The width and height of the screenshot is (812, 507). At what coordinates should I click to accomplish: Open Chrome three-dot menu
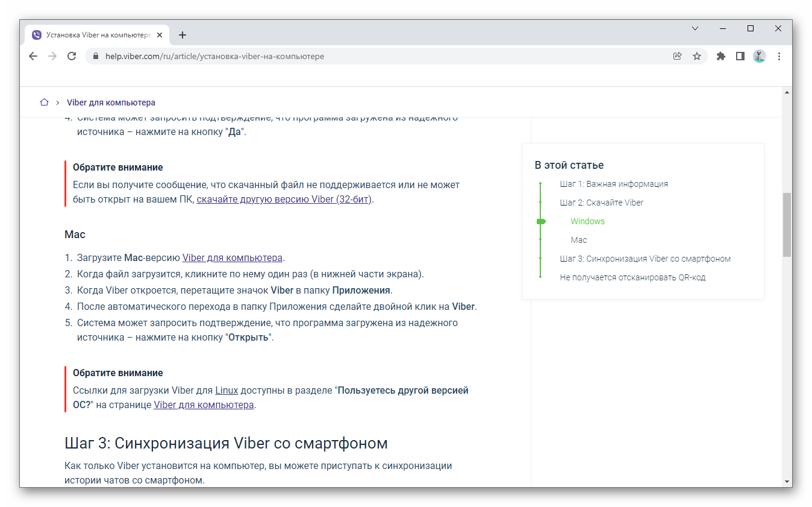(779, 56)
